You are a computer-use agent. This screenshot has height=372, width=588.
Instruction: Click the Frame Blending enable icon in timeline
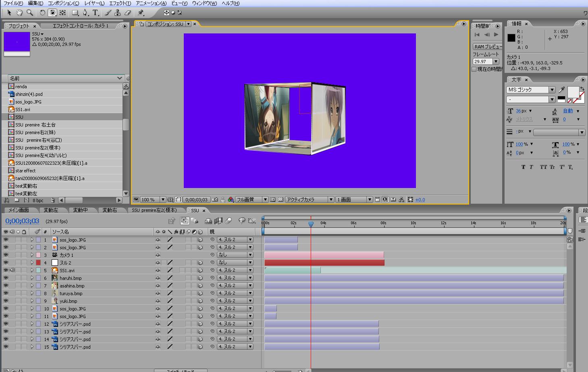tap(218, 221)
